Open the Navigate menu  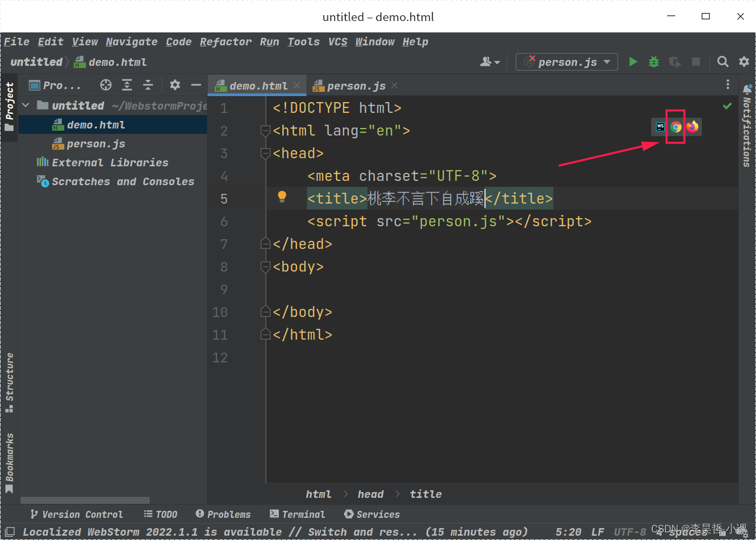tap(132, 42)
